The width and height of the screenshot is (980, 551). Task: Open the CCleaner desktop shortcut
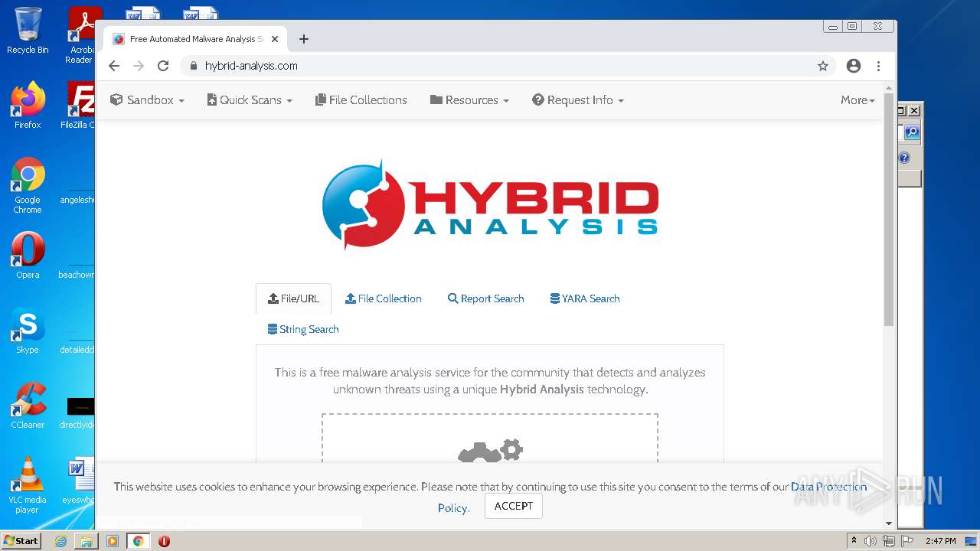click(28, 406)
